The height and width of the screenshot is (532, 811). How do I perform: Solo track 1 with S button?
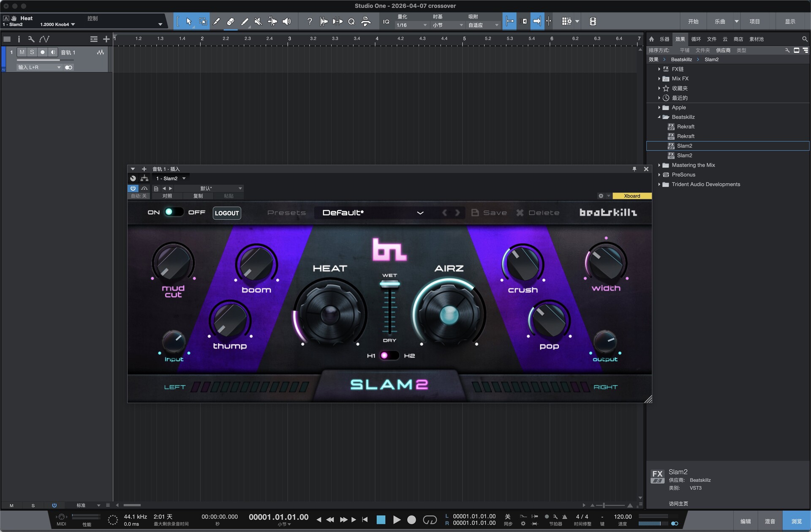coord(32,52)
